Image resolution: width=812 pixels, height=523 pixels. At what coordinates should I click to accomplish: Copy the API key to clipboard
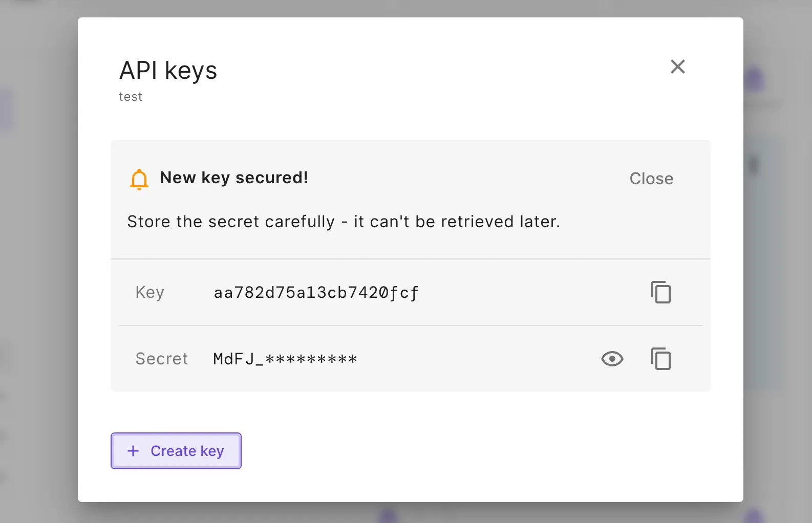tap(660, 293)
